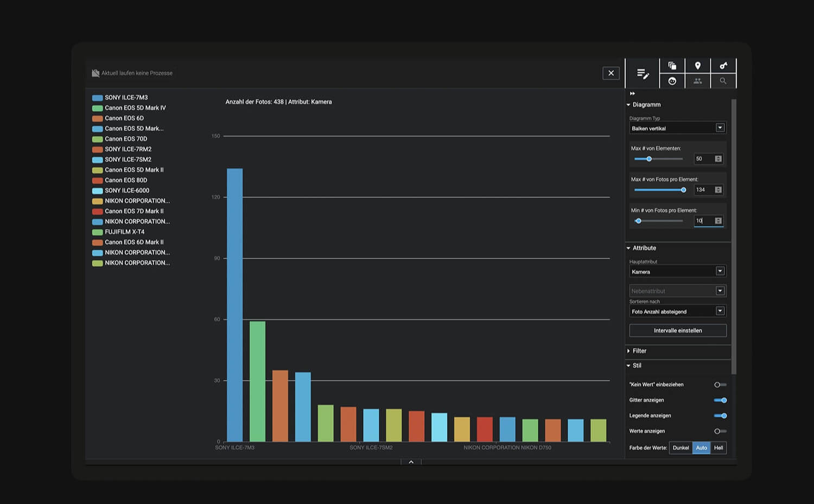Click axis label NIKON CORPORATION NIKON D750
Screen dimensions: 814x504
coord(507,448)
